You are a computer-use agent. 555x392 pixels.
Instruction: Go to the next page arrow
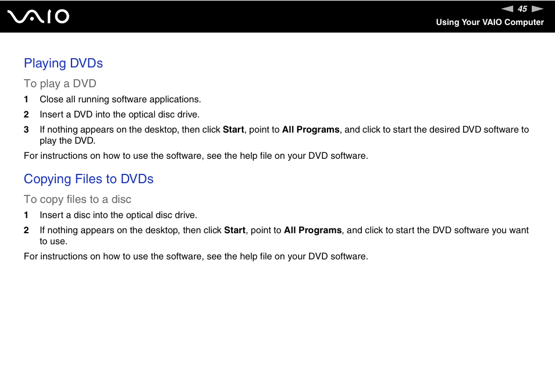(x=538, y=9)
